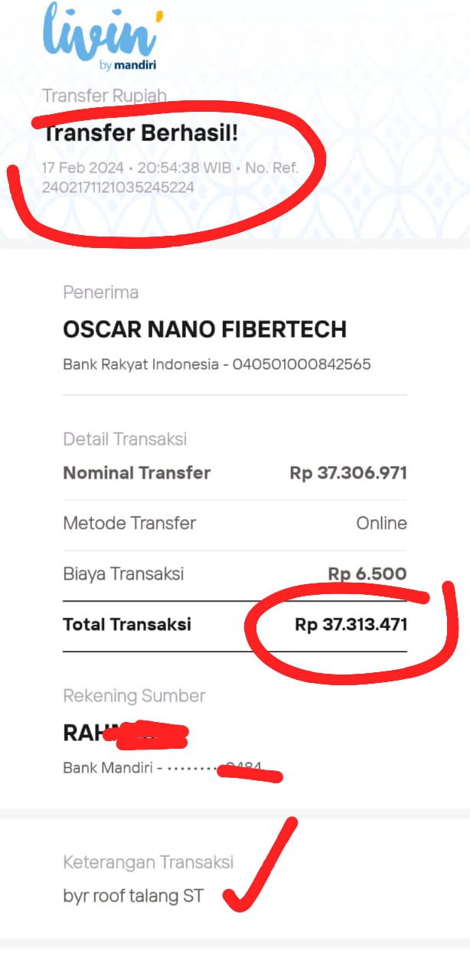470x980 pixels.
Task: Click the red scribble over source name
Action: pyautogui.click(x=147, y=735)
